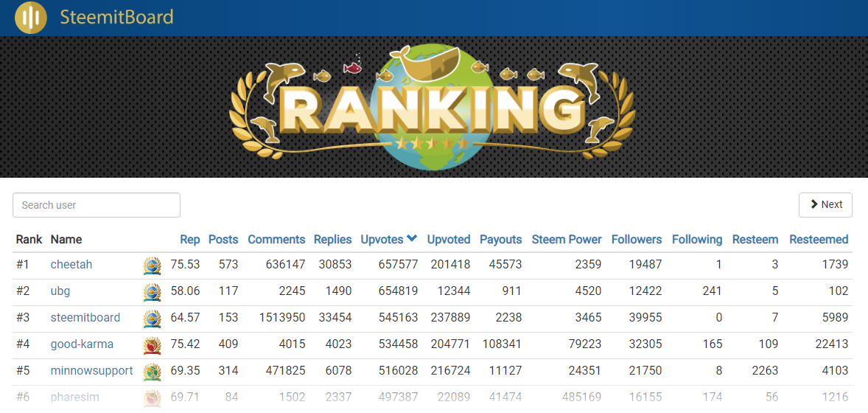This screenshot has width=868, height=413.
Task: Click the steemitboard row award badge icon
Action: (x=152, y=319)
